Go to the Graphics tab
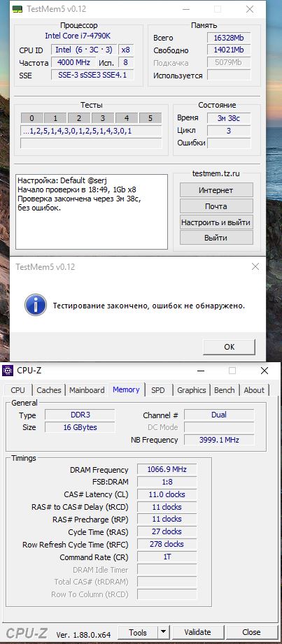This screenshot has height=644, width=282. click(x=191, y=389)
